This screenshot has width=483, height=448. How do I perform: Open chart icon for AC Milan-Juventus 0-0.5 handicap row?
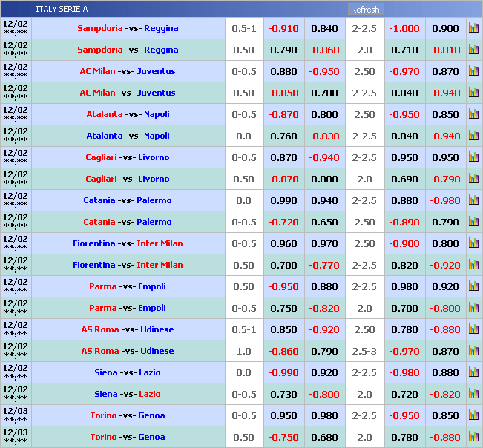(x=473, y=71)
